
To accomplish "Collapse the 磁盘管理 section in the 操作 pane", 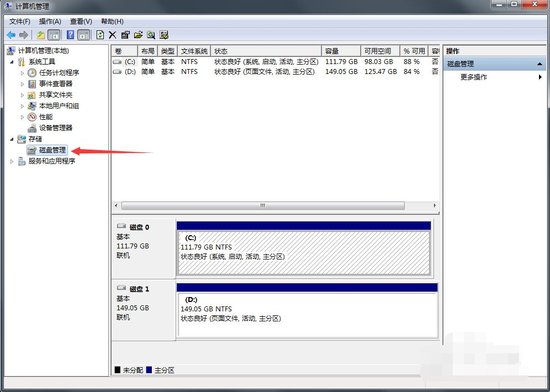I will point(540,64).
